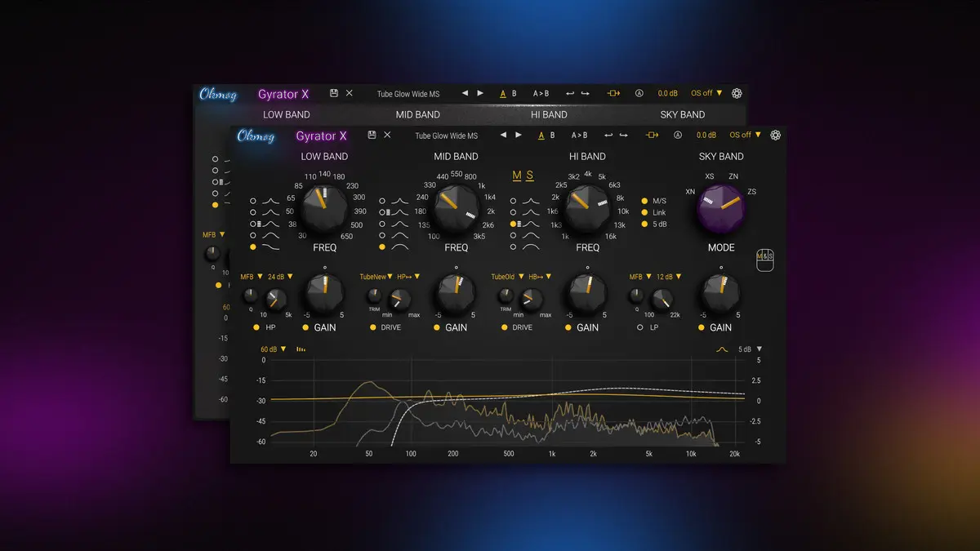The width and height of the screenshot is (980, 551).
Task: Click the redo arrow in back window
Action: click(x=585, y=93)
